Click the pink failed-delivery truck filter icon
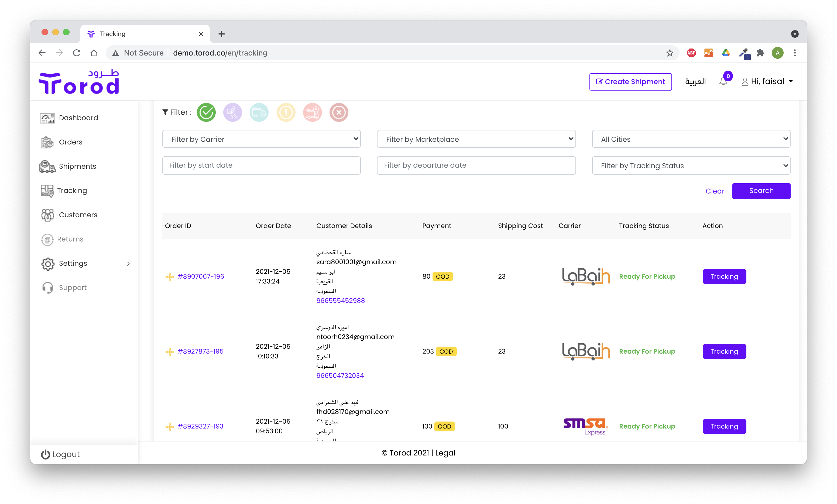 coord(312,112)
